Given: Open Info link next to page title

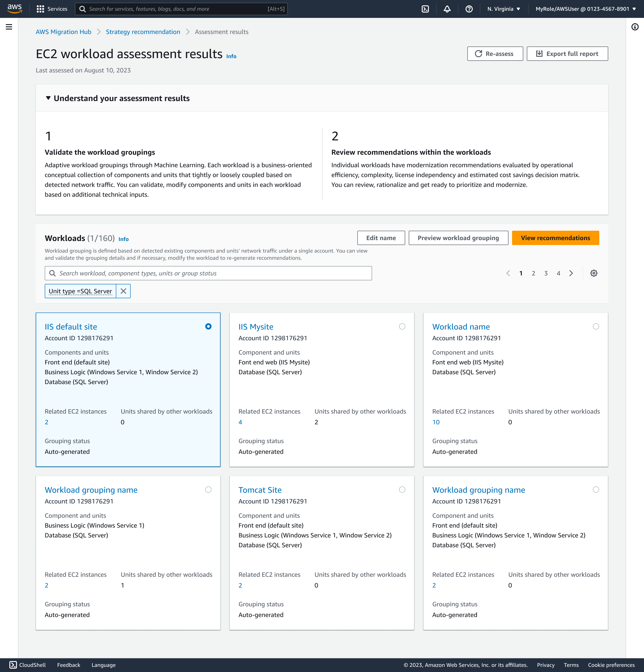Looking at the screenshot, I should tap(231, 56).
